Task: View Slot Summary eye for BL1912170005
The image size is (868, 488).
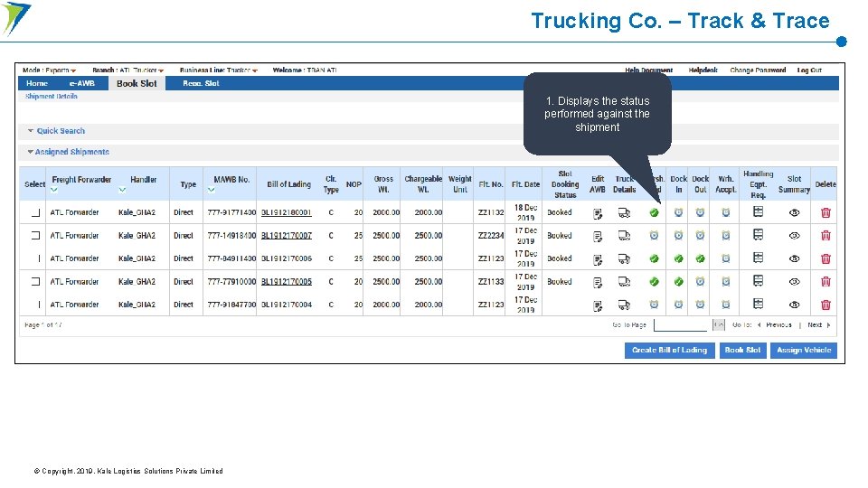Action: pos(795,282)
